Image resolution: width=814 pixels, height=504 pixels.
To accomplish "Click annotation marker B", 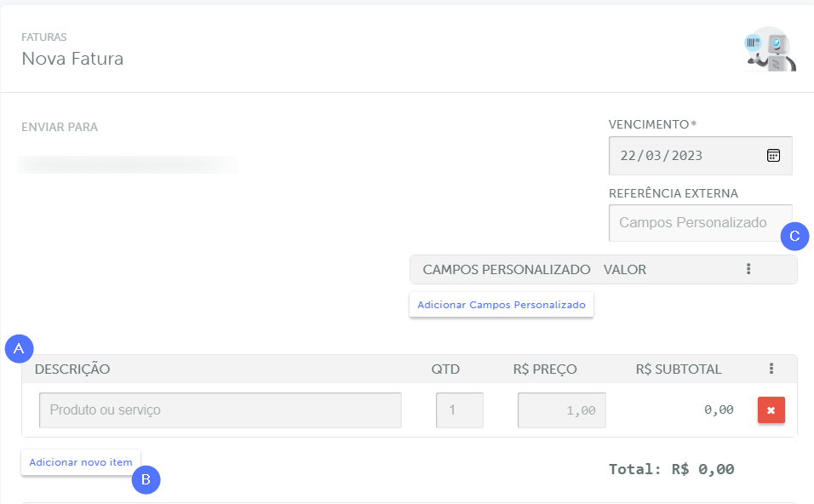I will tap(146, 480).
